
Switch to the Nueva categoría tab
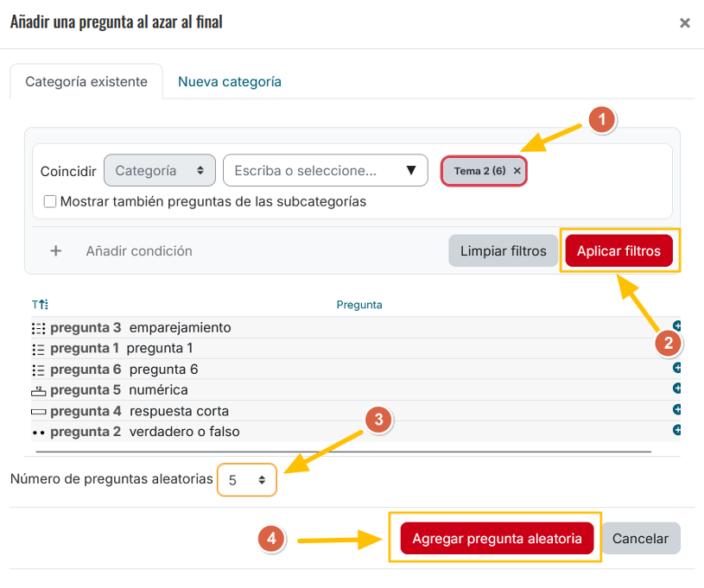pyautogui.click(x=230, y=82)
